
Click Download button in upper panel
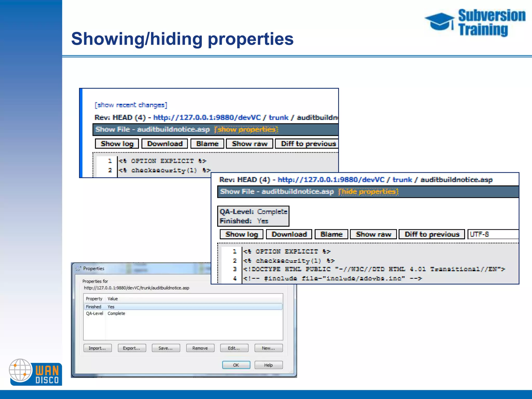coord(165,144)
